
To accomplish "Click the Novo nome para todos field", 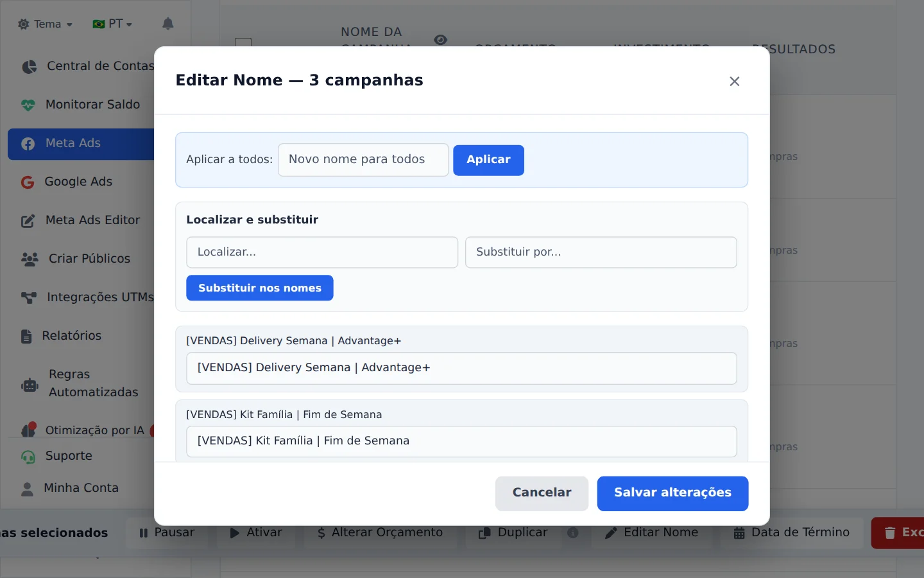I will coord(363,160).
